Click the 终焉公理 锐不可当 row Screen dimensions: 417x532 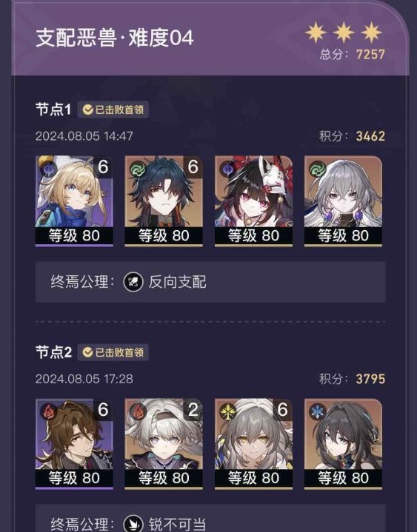210,518
